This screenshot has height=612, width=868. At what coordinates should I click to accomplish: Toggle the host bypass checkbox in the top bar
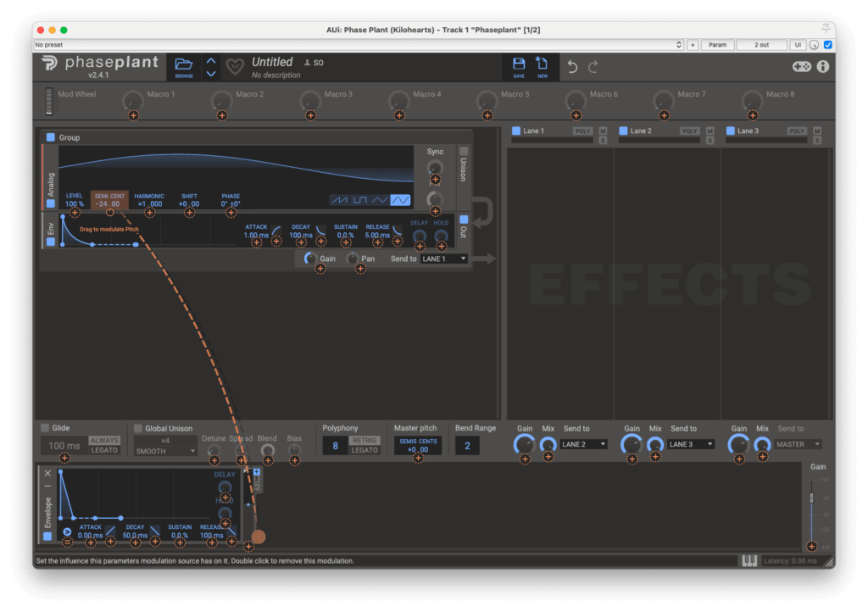point(828,45)
